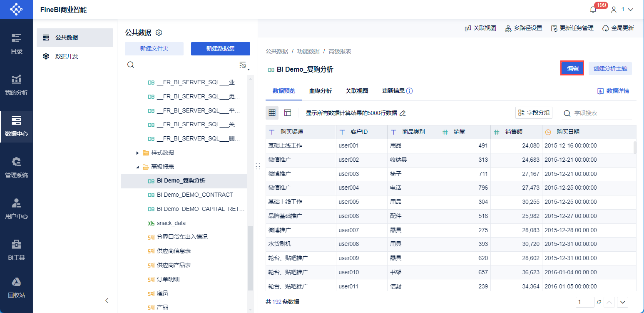Expand the 样式数据 folder
The height and width of the screenshot is (313, 644).
click(137, 153)
